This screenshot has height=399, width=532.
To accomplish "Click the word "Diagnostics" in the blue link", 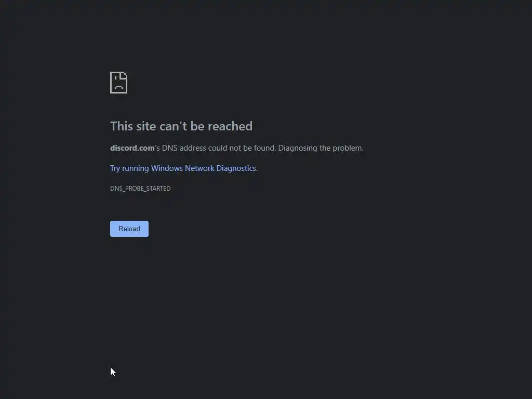I will tap(236, 168).
